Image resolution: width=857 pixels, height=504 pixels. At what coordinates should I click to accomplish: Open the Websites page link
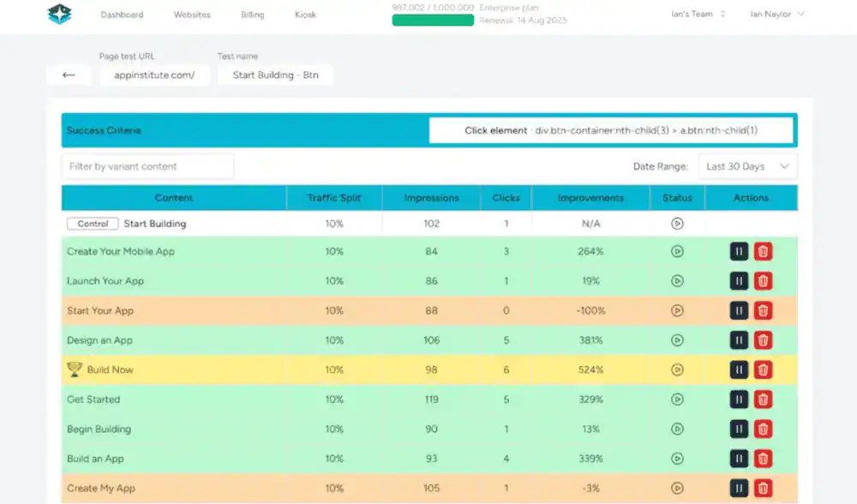[192, 15]
